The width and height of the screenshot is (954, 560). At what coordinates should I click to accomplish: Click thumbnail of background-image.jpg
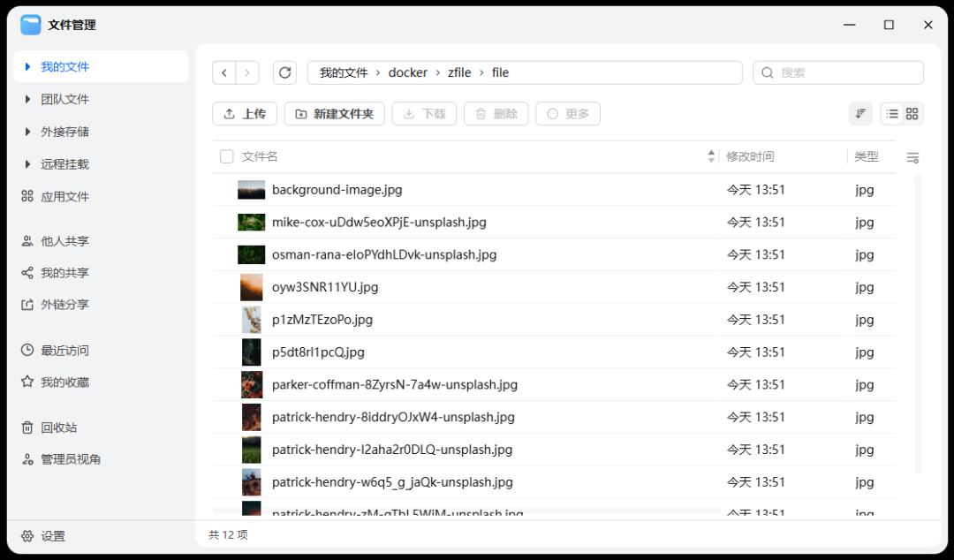[251, 190]
